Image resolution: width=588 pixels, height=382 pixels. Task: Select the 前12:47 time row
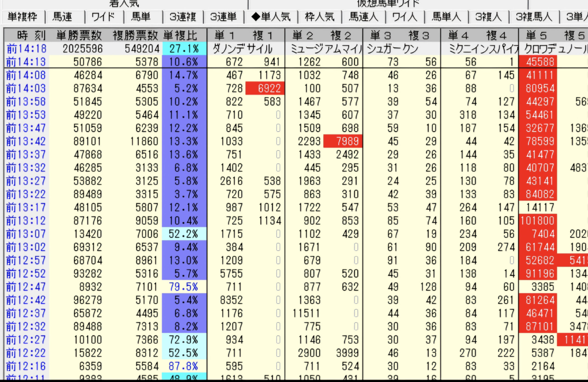click(x=26, y=287)
